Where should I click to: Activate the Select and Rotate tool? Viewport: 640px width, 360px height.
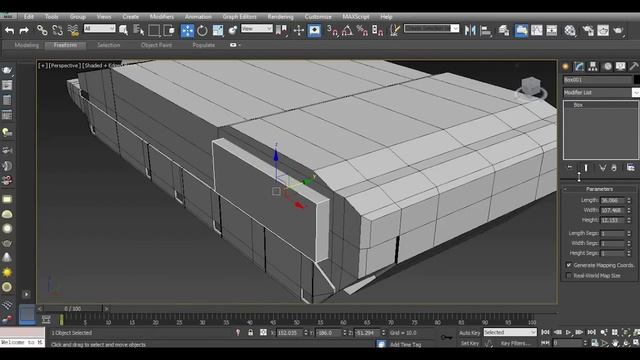click(x=202, y=30)
